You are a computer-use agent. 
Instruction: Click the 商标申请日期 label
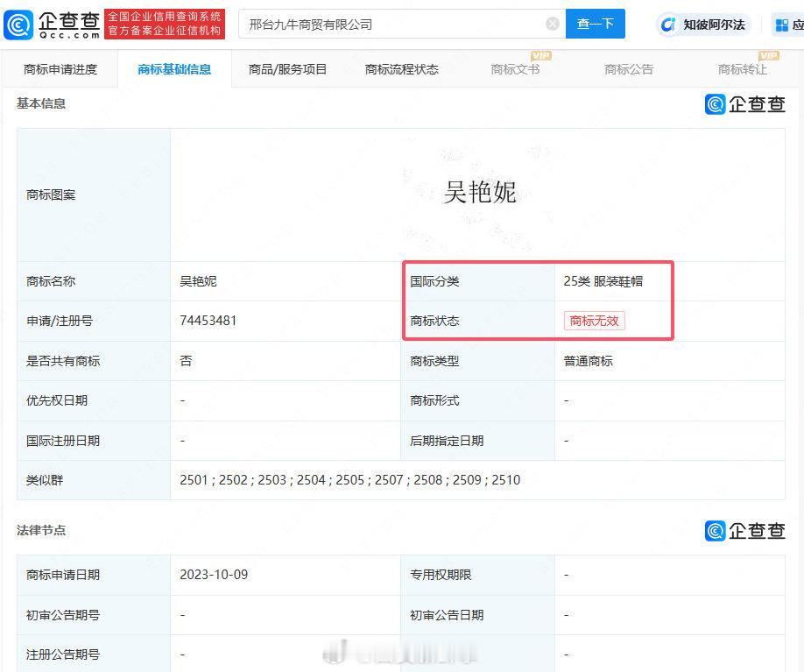pyautogui.click(x=63, y=575)
